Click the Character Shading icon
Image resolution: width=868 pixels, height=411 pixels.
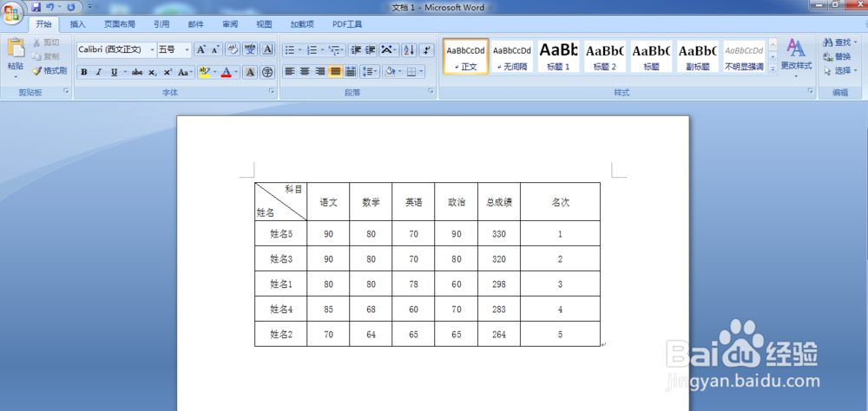tap(250, 73)
